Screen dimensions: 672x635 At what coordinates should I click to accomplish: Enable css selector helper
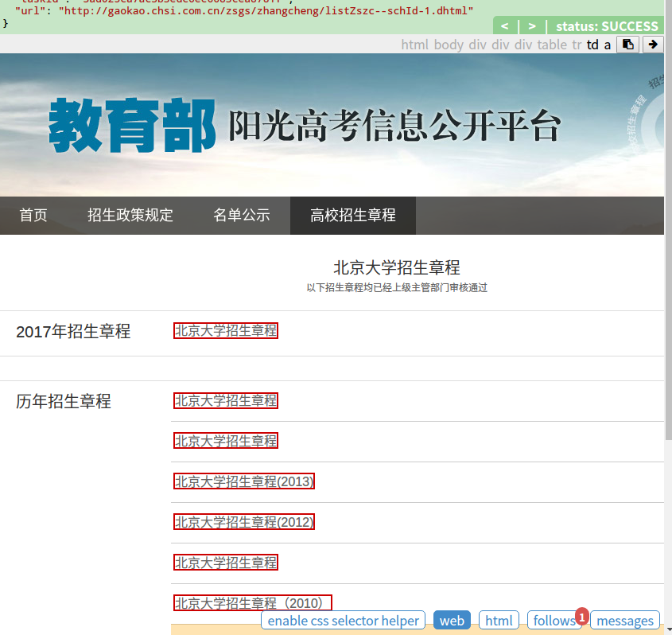coord(343,621)
